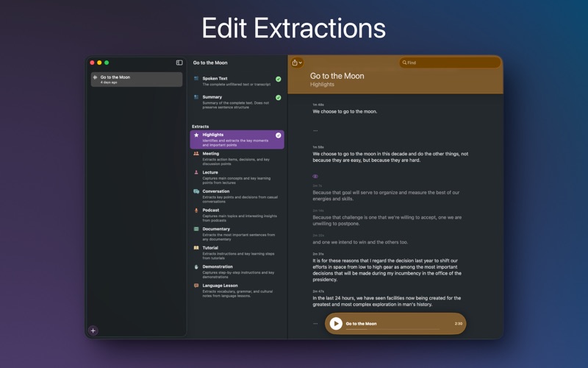
Task: Toggle the sidebar panel icon
Action: point(179,63)
